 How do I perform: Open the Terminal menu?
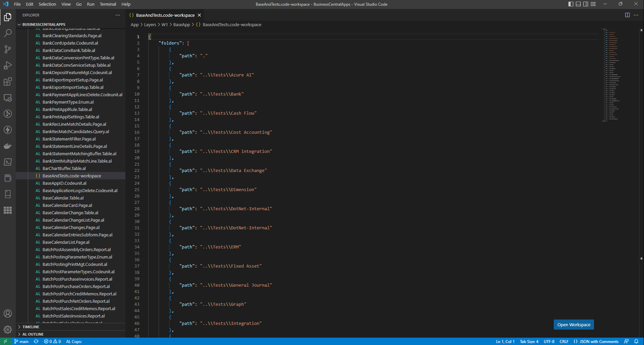pos(108,4)
